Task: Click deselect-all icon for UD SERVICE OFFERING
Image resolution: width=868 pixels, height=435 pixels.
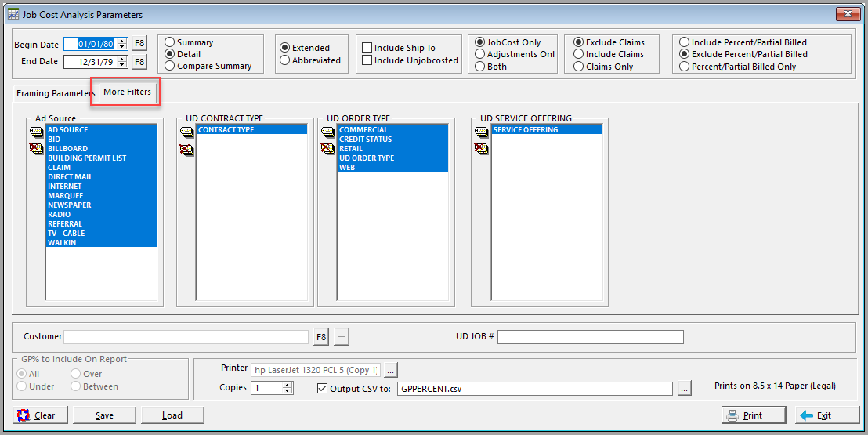Action: click(x=481, y=148)
